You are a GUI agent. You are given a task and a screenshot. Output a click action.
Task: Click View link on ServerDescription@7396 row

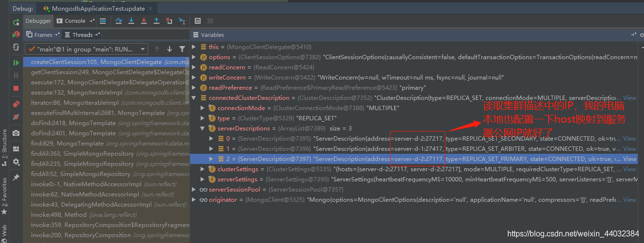coord(629,149)
